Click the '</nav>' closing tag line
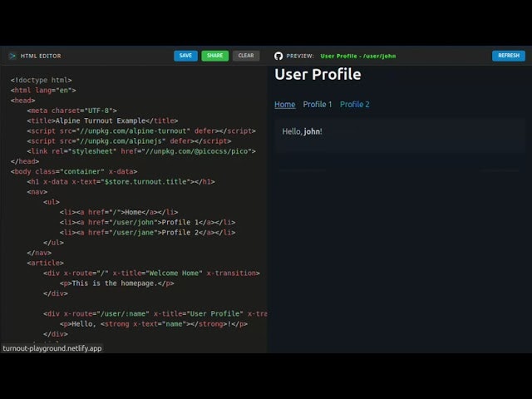Image resolution: width=532 pixels, height=399 pixels. [39, 253]
